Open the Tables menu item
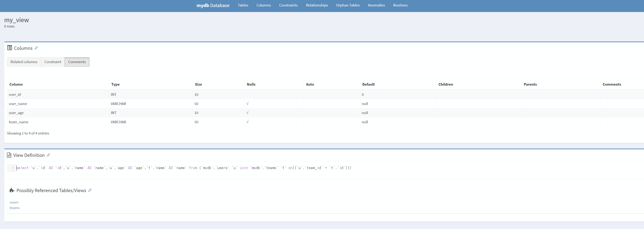 [x=243, y=5]
